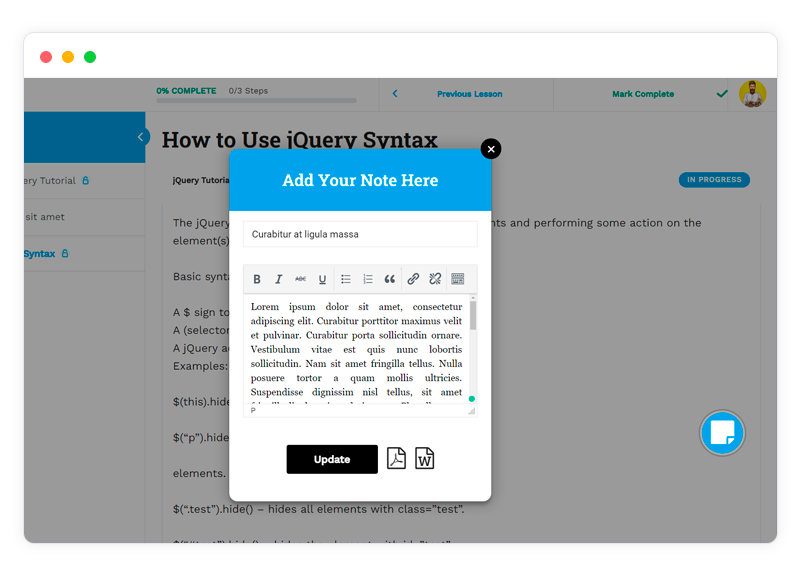Open the 'sit amet' sidebar lesson
Viewport: 800px width, 574px height.
(84, 217)
